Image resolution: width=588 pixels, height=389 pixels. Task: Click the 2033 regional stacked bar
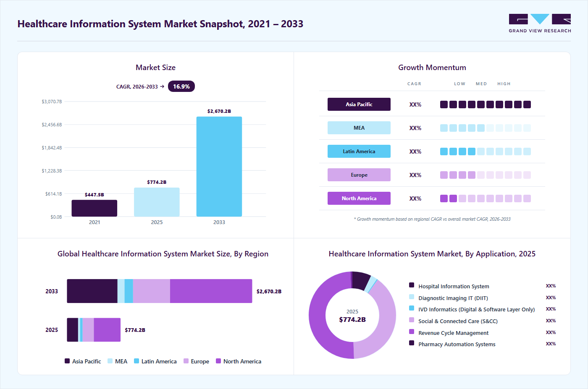coord(160,291)
